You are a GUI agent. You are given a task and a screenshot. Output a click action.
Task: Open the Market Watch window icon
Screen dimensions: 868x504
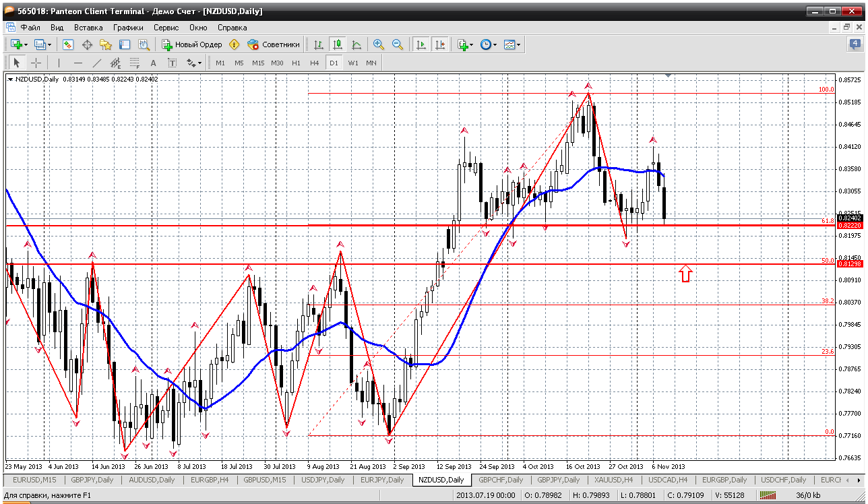pyautogui.click(x=68, y=44)
